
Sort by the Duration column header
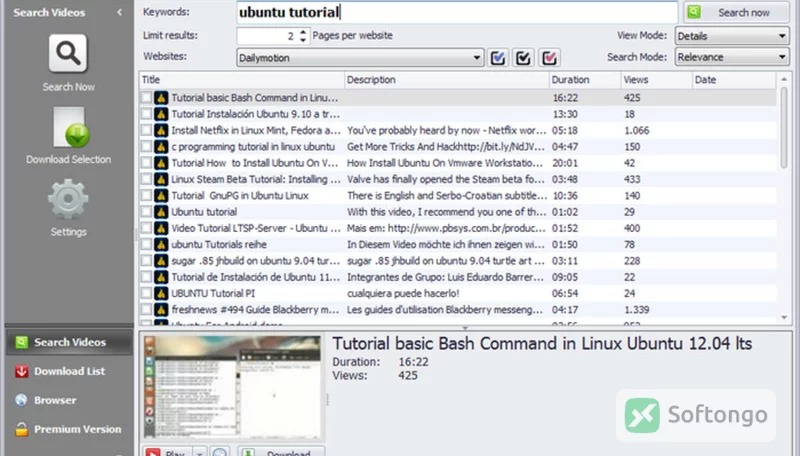click(x=585, y=80)
